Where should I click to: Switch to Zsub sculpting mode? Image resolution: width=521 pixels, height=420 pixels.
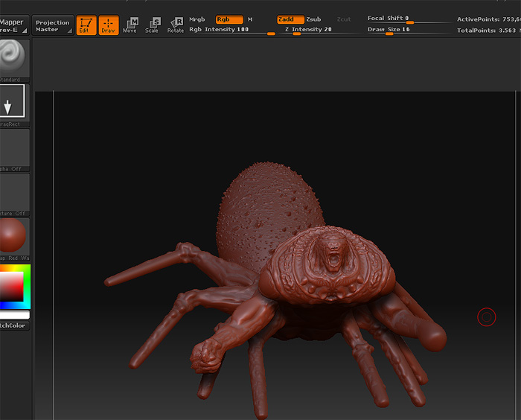(x=313, y=19)
